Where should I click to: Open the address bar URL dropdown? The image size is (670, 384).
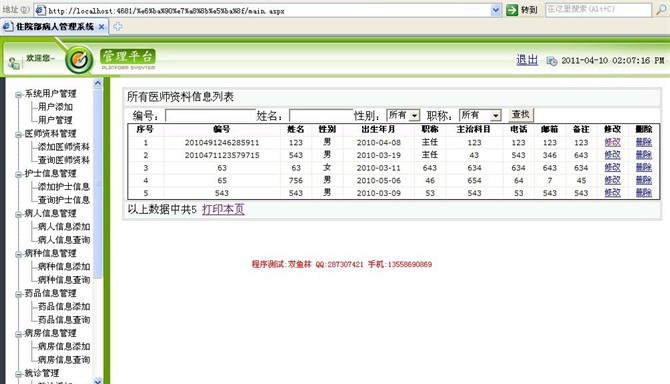(496, 10)
